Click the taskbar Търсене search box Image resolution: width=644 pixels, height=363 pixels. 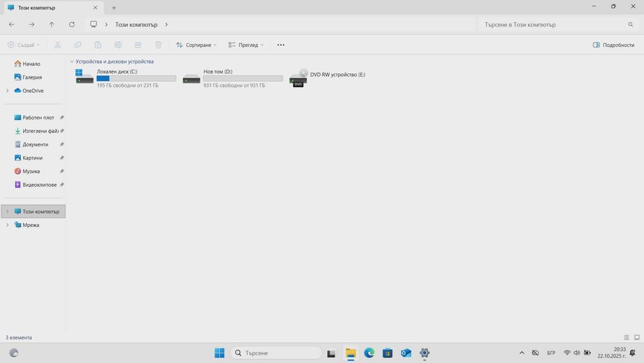click(276, 353)
